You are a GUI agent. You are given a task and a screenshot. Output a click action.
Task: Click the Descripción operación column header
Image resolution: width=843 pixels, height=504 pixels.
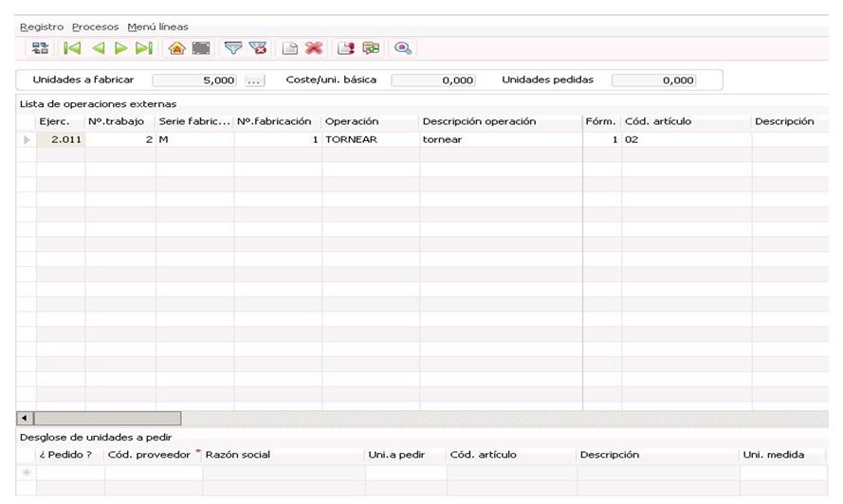501,121
